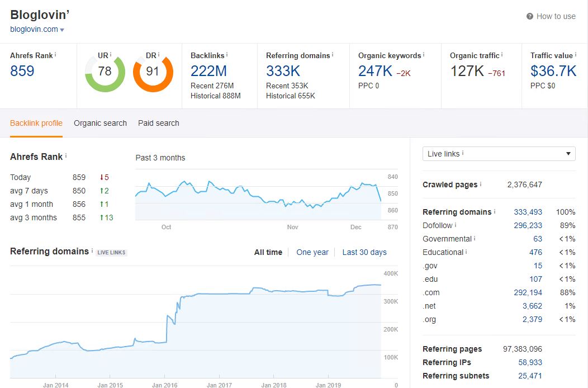The width and height of the screenshot is (588, 388).
Task: Select the One year chart range
Action: coord(312,252)
